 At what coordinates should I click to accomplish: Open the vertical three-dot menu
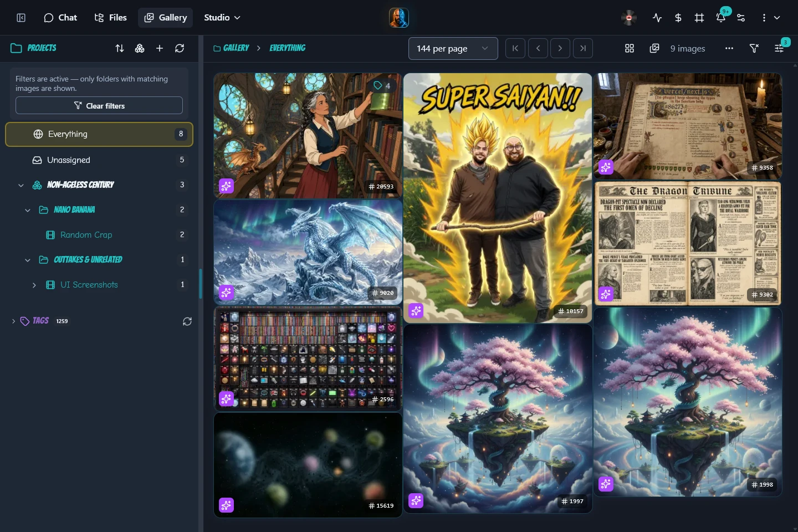[764, 18]
